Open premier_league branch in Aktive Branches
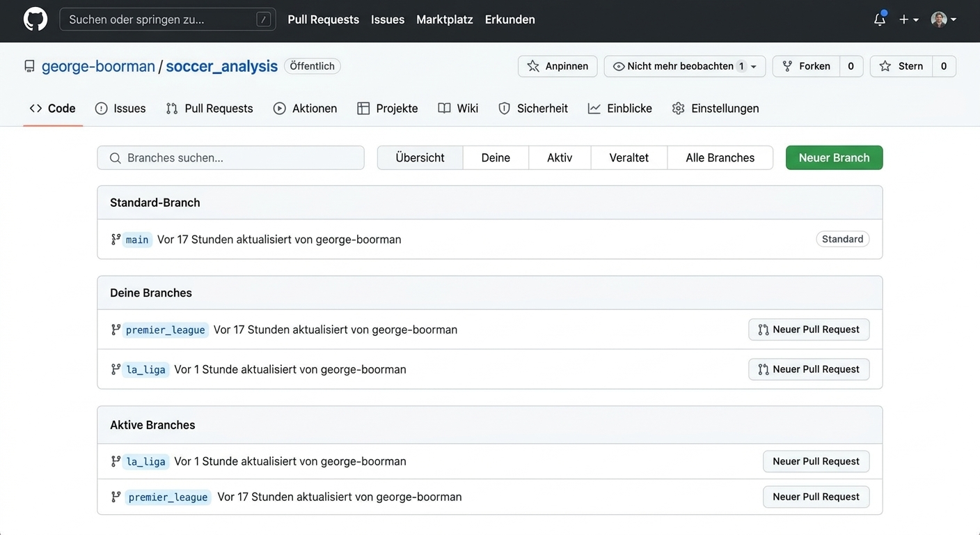This screenshot has width=980, height=535. (168, 497)
